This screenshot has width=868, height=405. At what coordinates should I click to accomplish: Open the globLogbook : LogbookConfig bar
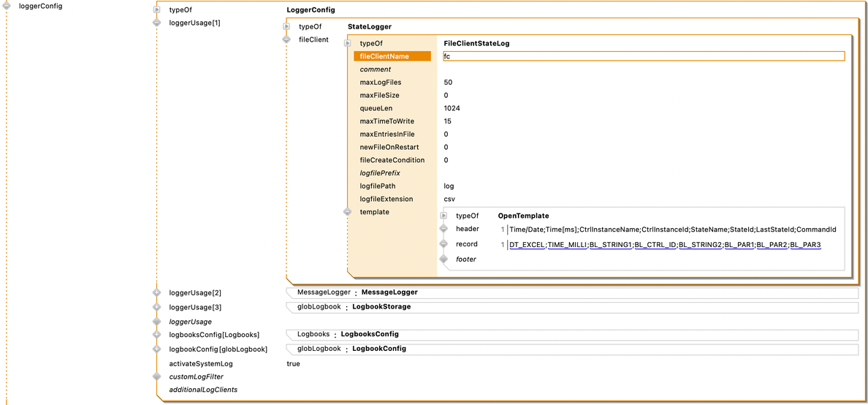coord(571,349)
